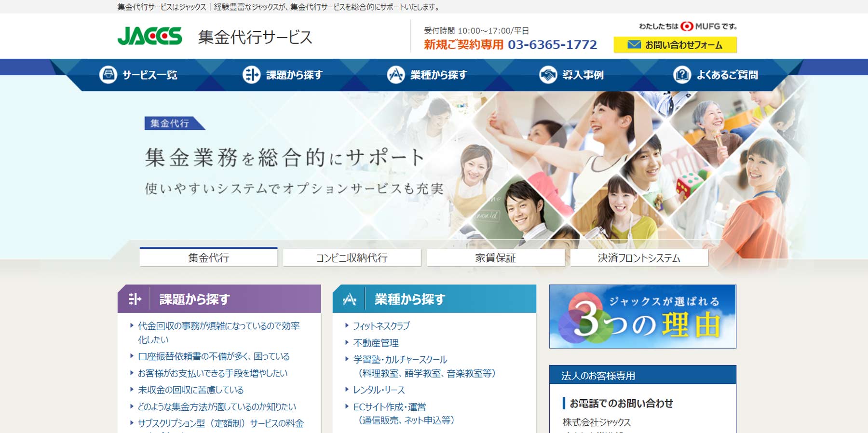The width and height of the screenshot is (868, 433).
Task: Click the 課題から探す nav icon
Action: [x=251, y=75]
